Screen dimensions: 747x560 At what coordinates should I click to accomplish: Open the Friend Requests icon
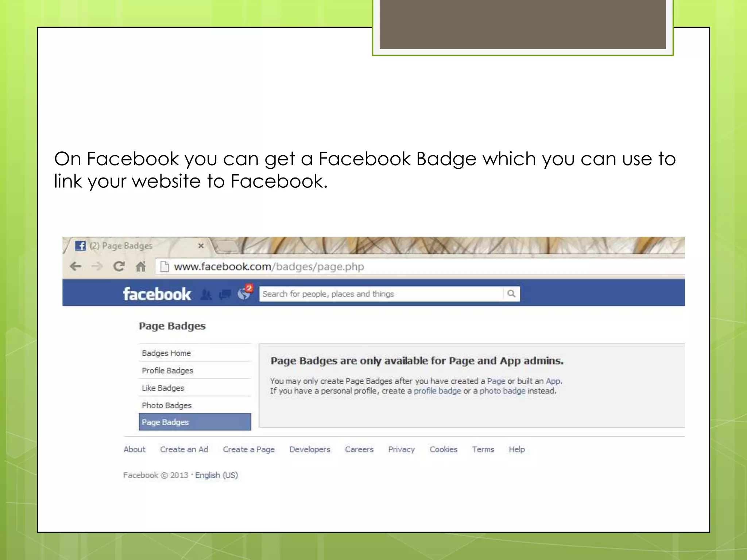(206, 294)
